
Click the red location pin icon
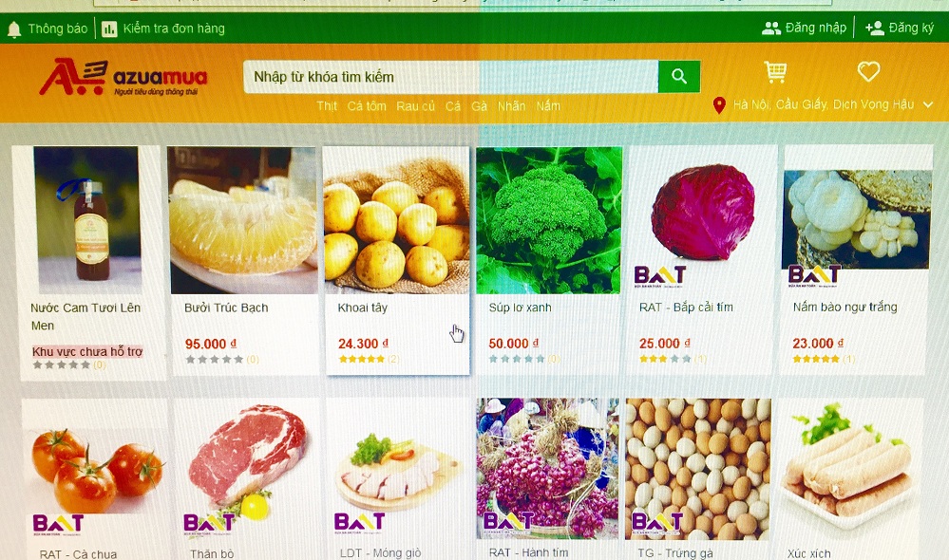coord(719,106)
